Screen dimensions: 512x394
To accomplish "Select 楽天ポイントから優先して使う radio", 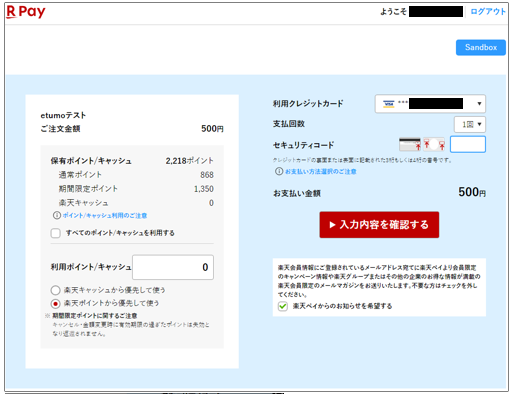I will point(55,304).
